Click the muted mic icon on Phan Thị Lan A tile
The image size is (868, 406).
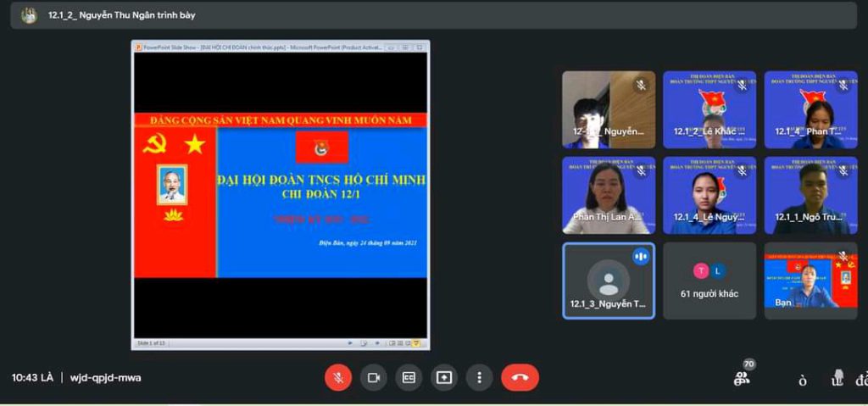pyautogui.click(x=641, y=171)
